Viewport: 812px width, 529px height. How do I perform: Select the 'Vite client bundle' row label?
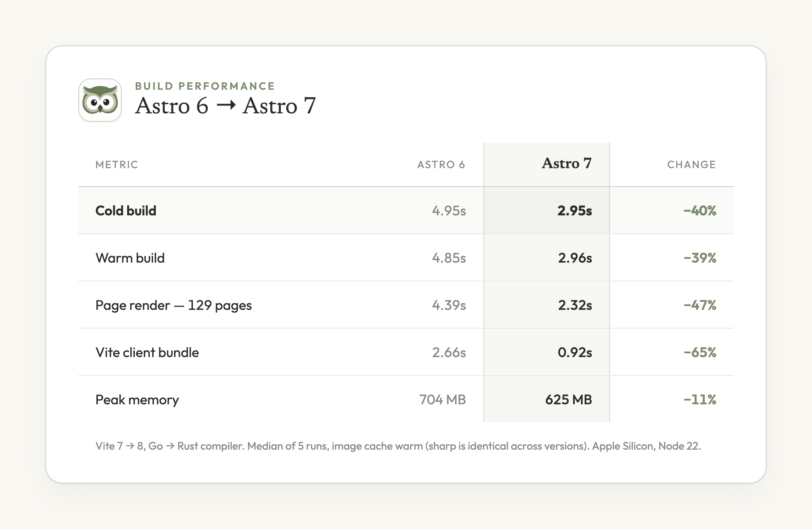coord(147,353)
